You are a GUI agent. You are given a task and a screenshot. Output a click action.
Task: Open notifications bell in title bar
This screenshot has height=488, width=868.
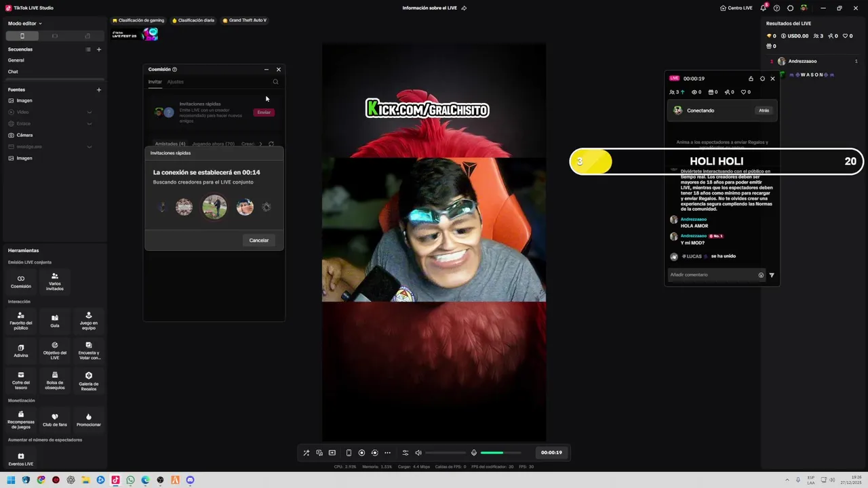click(764, 8)
